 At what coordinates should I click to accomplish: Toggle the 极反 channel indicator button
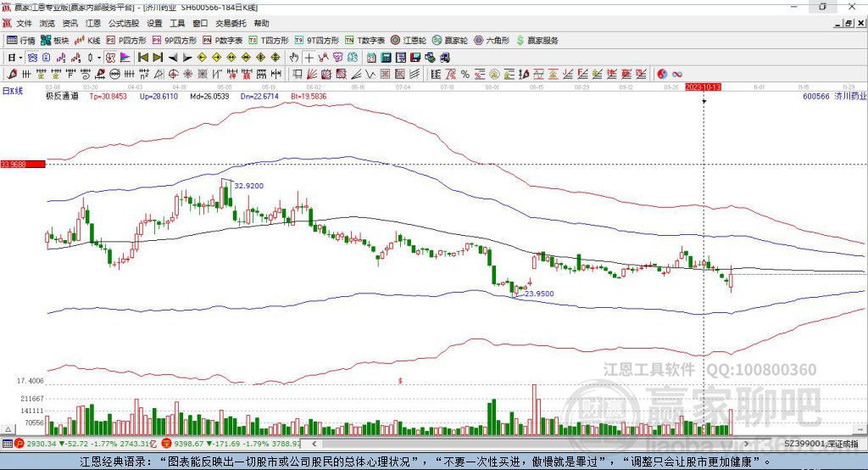pos(110,58)
